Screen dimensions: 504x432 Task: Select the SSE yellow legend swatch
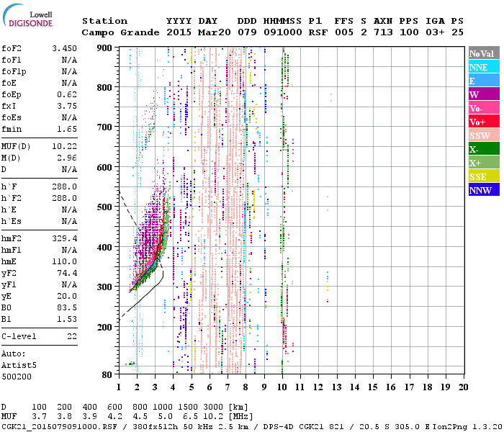(x=484, y=176)
